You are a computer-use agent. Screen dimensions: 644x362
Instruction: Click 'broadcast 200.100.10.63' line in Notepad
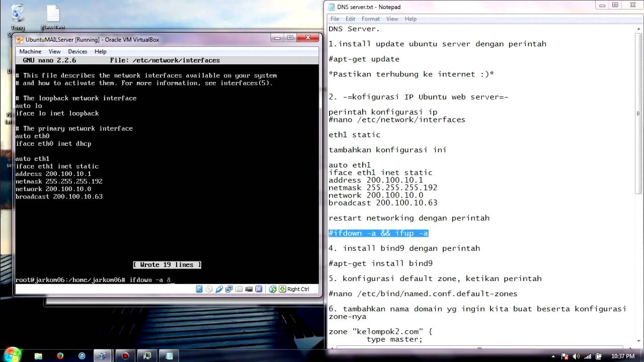pos(383,203)
